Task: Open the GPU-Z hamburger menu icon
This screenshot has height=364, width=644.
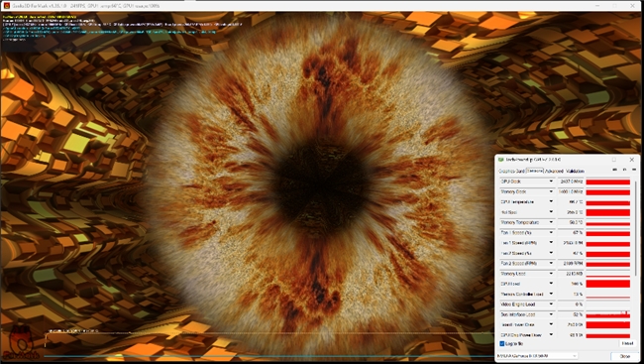Action: pos(634,170)
